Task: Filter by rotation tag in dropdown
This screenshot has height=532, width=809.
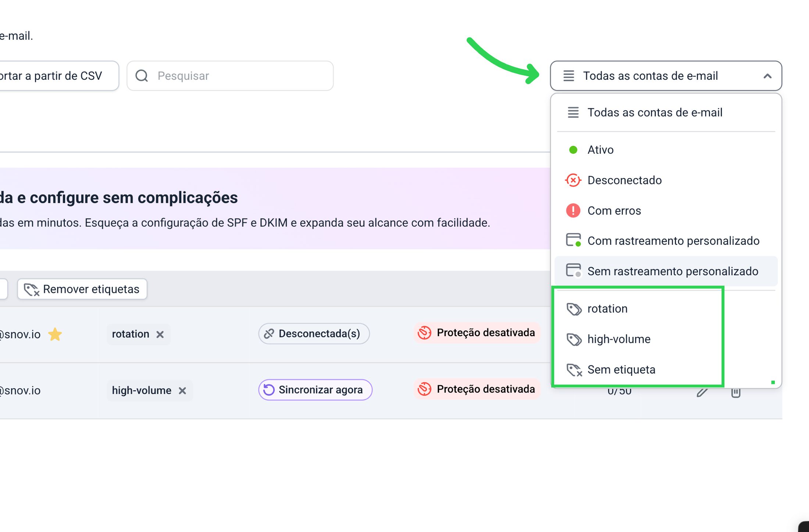Action: (607, 309)
